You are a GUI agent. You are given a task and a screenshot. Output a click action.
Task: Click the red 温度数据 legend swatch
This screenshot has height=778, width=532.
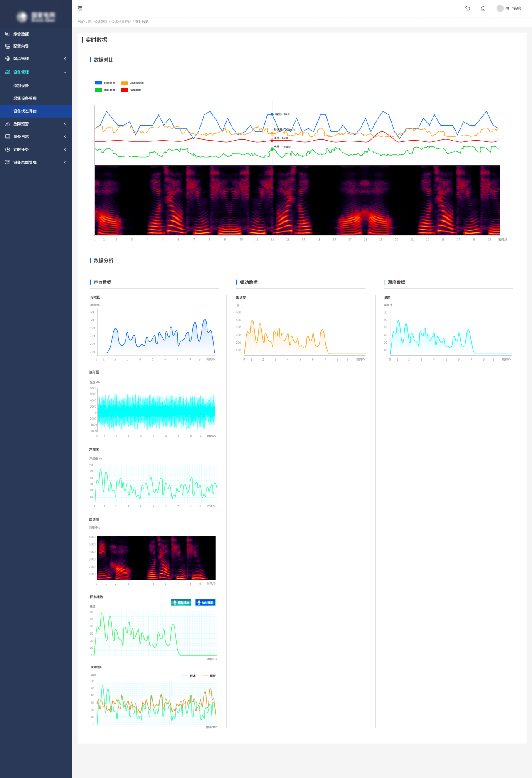(x=124, y=90)
